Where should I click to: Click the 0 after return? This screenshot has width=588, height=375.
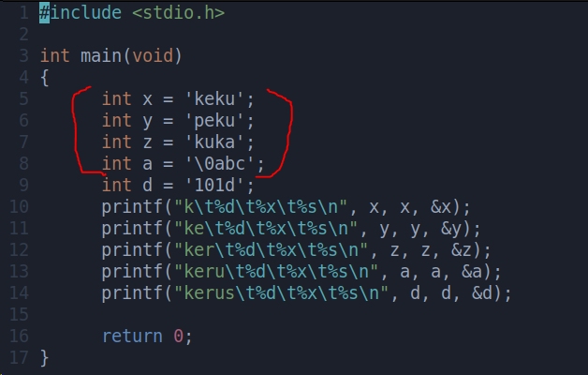point(178,337)
